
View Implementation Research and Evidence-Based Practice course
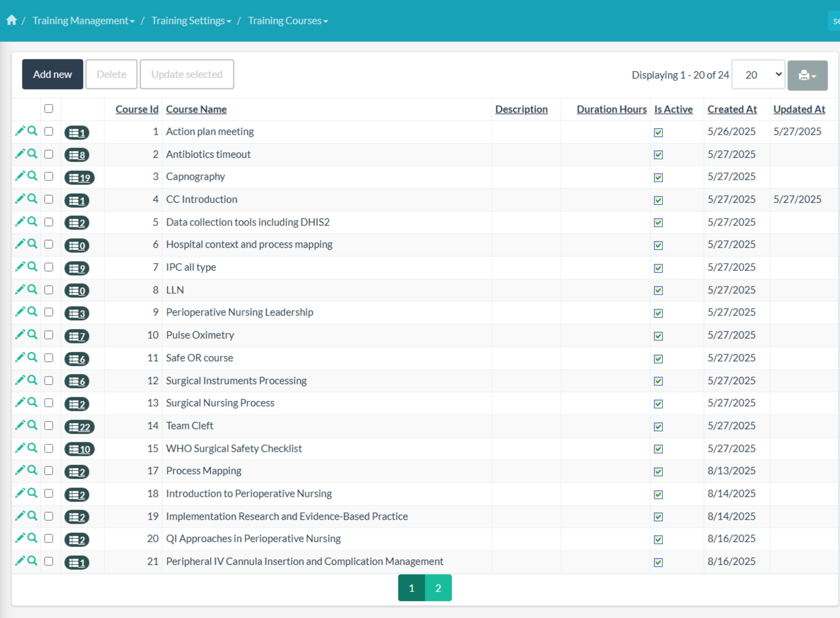click(x=33, y=516)
